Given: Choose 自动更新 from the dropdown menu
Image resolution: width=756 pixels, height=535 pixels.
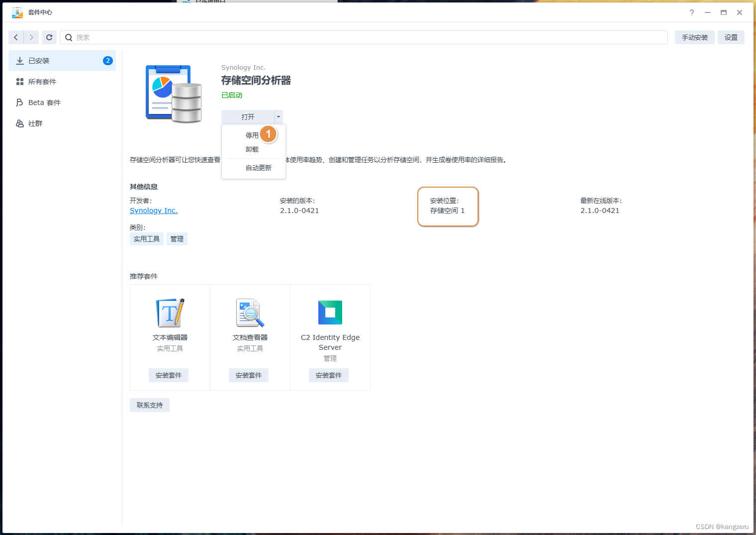Looking at the screenshot, I should point(259,168).
